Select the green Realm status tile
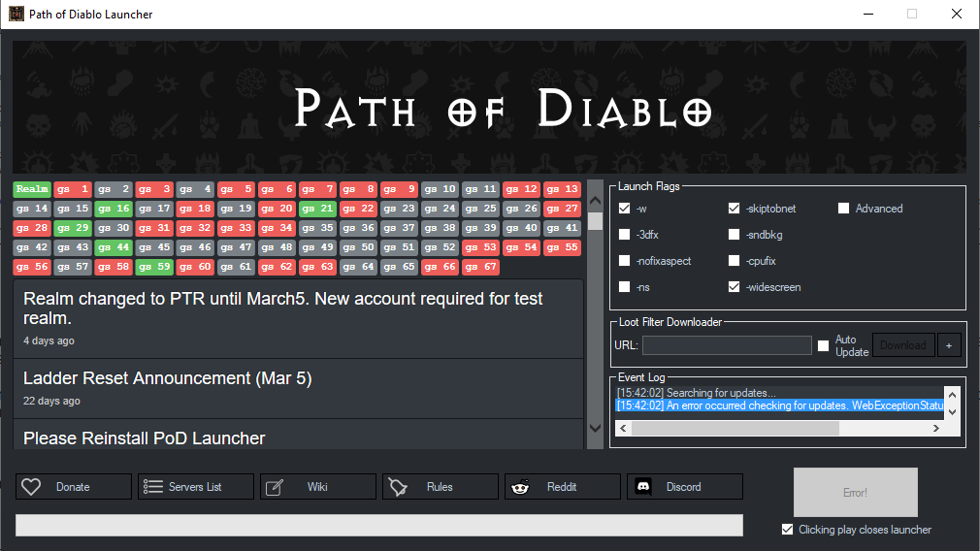The height and width of the screenshot is (551, 980). pos(32,189)
